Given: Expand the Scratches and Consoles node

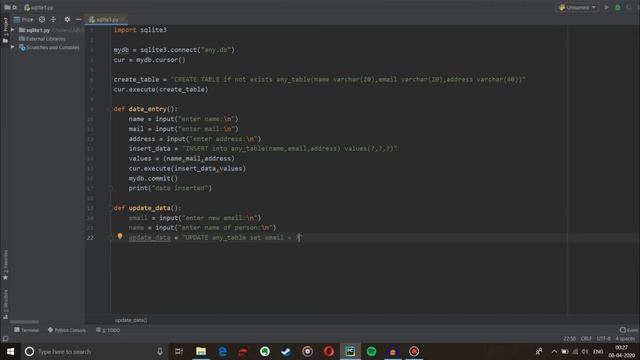Looking at the screenshot, I should [x=12, y=47].
